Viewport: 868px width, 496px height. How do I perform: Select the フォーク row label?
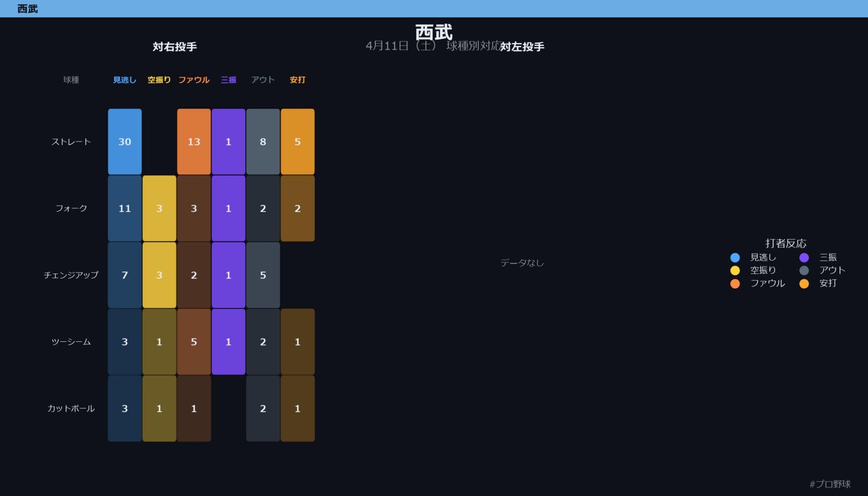(71, 208)
